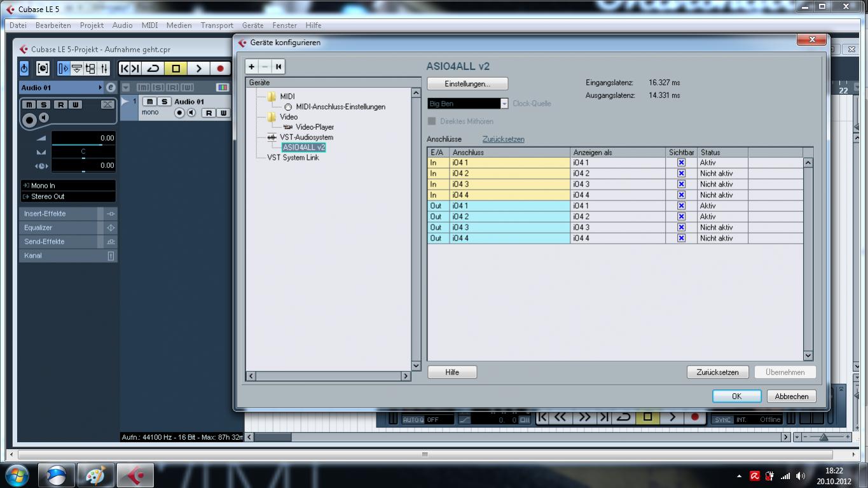Mute Audio 01 in the Inspector
The height and width of the screenshot is (488, 868).
coord(29,104)
